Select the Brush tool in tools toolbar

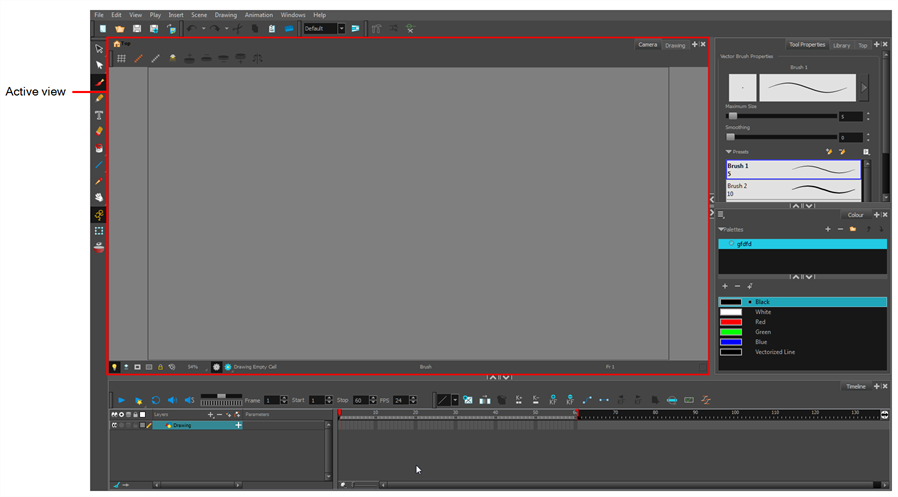click(x=99, y=82)
